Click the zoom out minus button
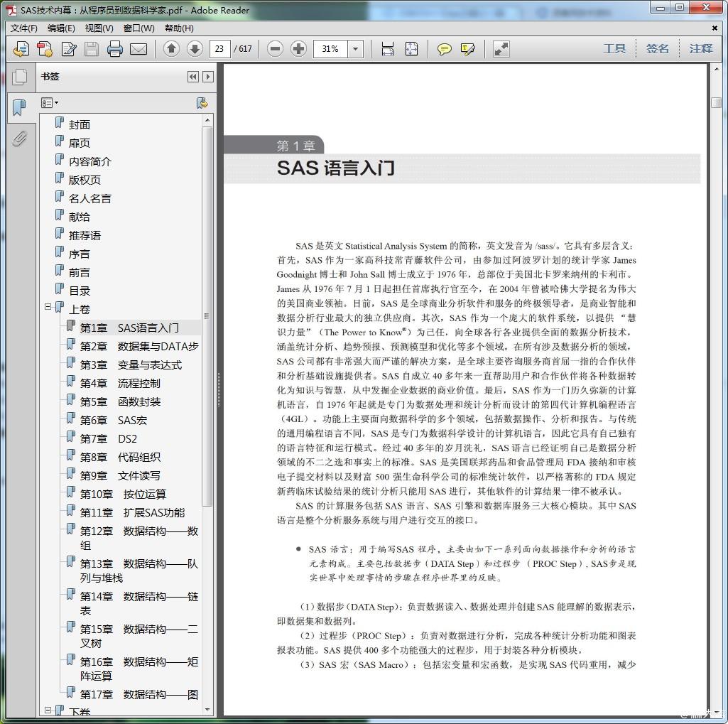This screenshot has width=728, height=724. (x=276, y=49)
